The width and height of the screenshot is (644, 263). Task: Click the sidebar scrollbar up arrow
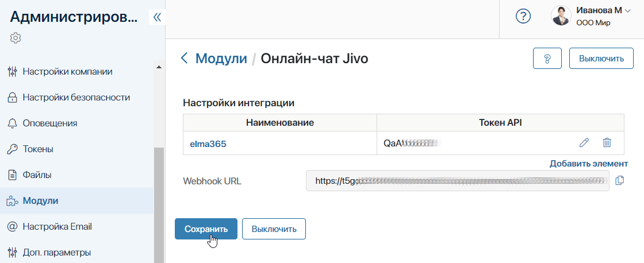point(159,67)
